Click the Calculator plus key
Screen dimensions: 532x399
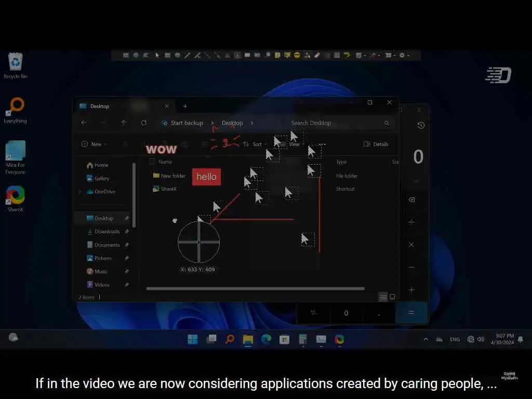[411, 290]
